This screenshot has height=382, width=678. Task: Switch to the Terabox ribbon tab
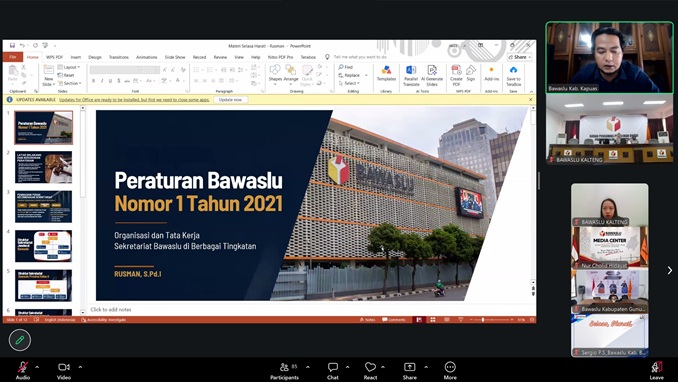[308, 57]
